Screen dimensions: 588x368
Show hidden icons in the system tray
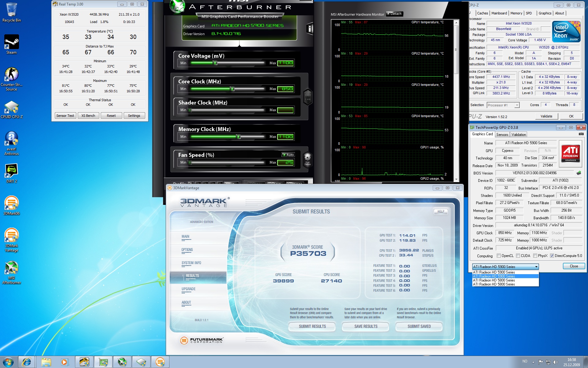[533, 362]
